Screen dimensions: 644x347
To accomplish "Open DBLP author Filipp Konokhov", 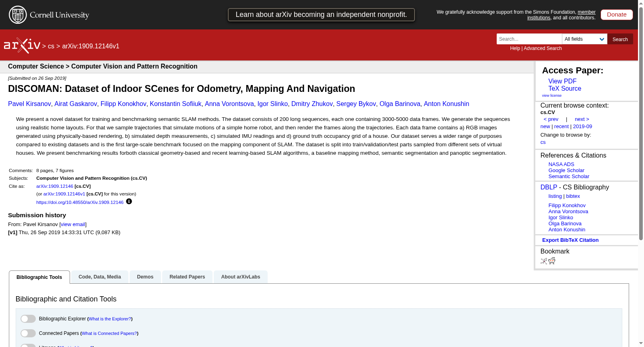I will tap(567, 206).
